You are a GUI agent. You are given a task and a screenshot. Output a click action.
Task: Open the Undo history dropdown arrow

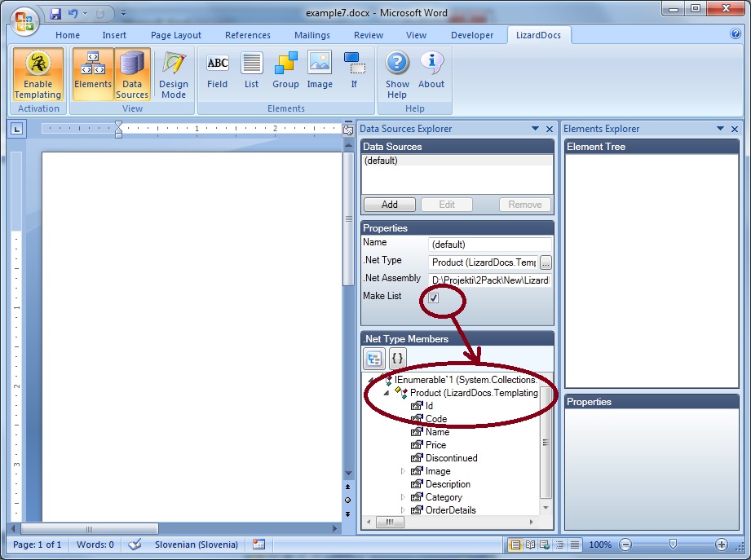click(x=86, y=13)
